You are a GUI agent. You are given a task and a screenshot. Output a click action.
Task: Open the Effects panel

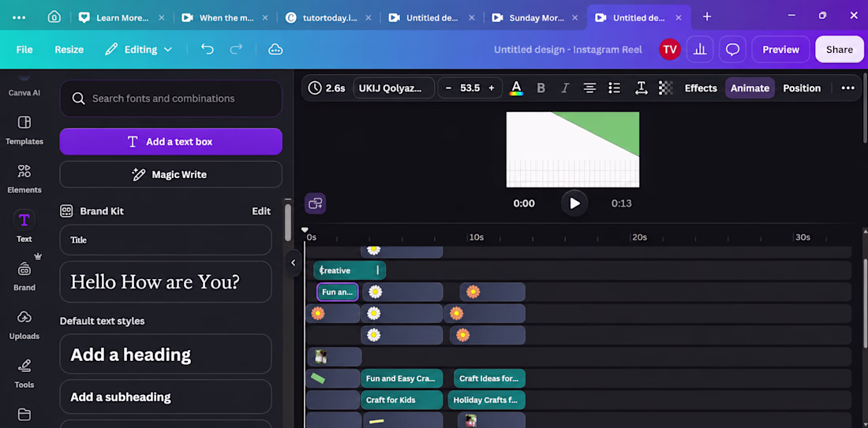click(701, 88)
